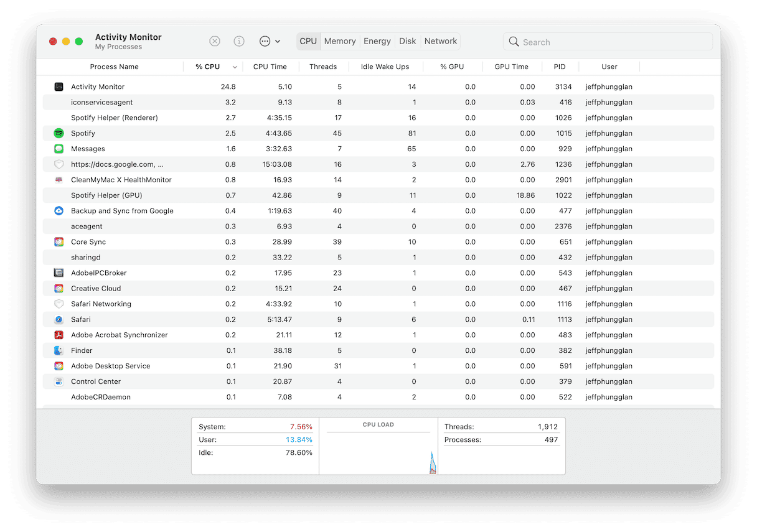The width and height of the screenshot is (757, 532).
Task: Click the stop process X icon
Action: pyautogui.click(x=215, y=41)
